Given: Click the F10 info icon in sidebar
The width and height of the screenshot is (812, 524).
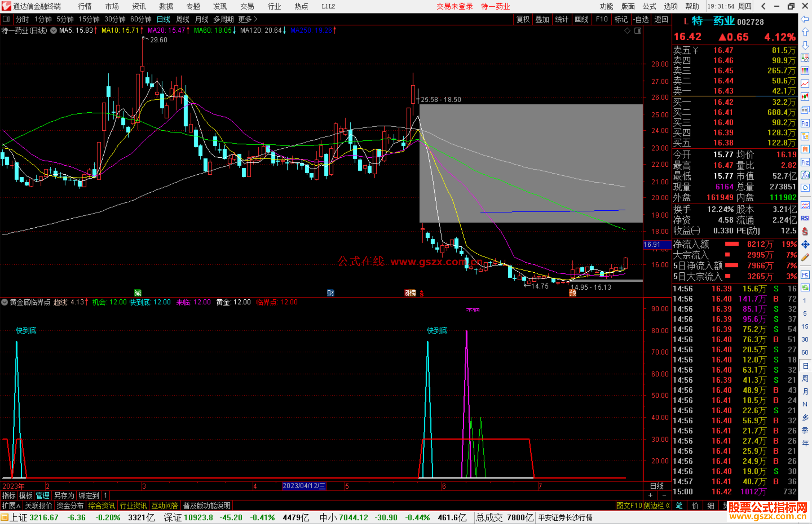Looking at the screenshot, I should click(x=805, y=123).
